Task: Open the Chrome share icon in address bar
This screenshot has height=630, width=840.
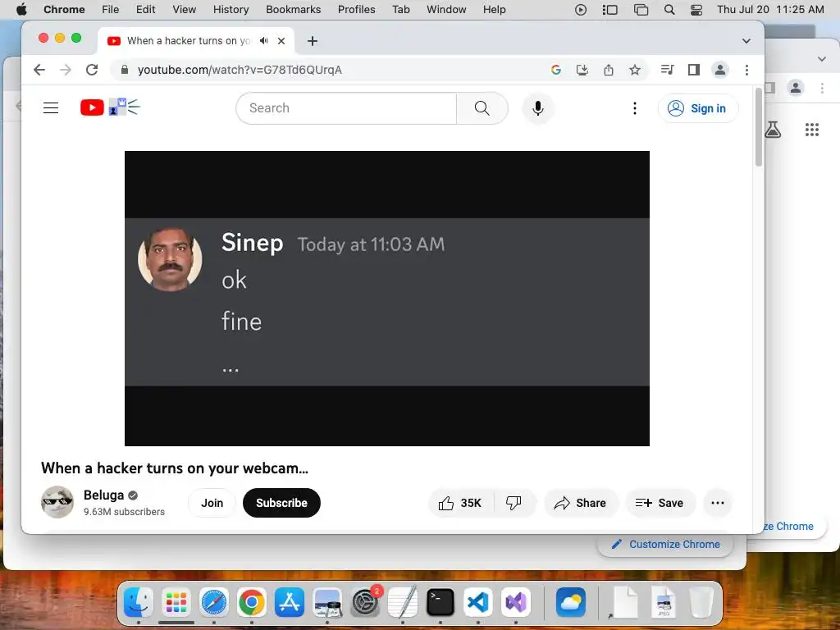Action: [x=609, y=70]
